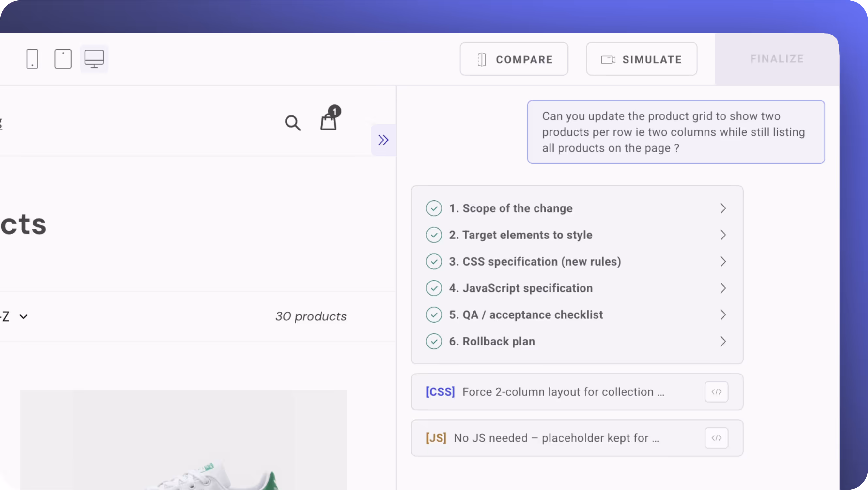Switch to tablet device preview
Image resolution: width=868 pixels, height=490 pixels.
point(63,59)
